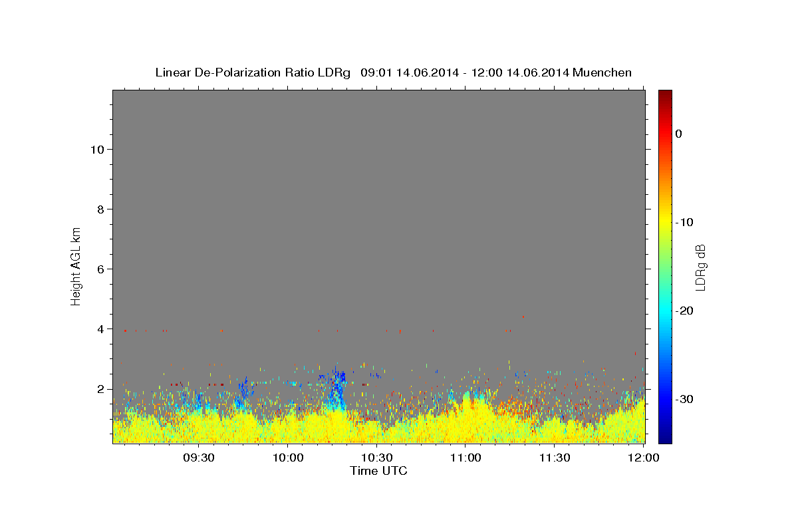Viewport: 798px width, 532px height.
Task: Click the height tick label 2
Action: tap(100, 388)
